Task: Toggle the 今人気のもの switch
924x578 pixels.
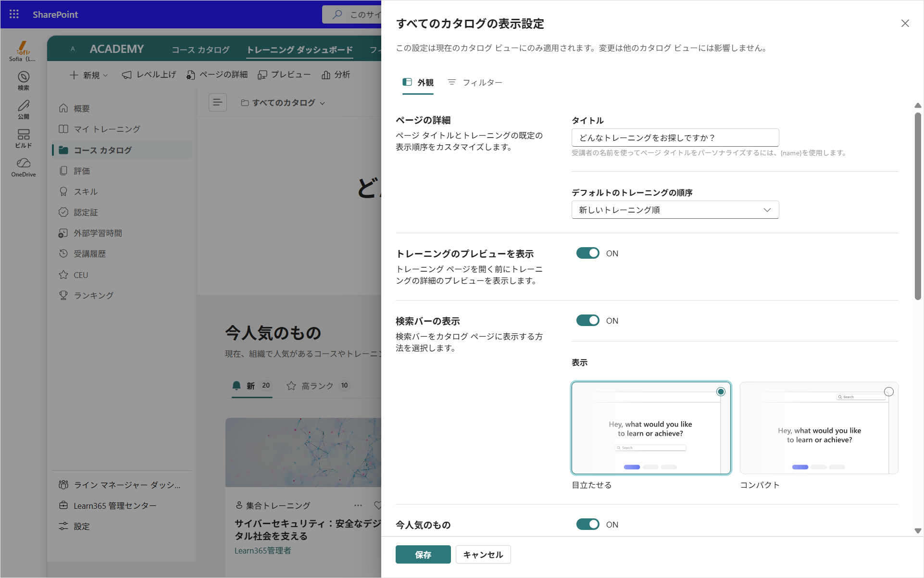Action: tap(587, 524)
